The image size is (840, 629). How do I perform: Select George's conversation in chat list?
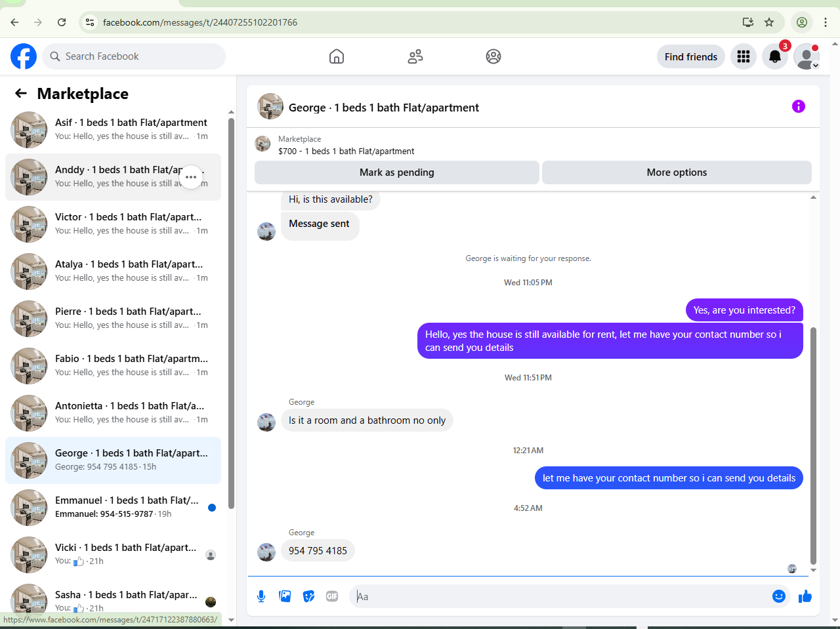pyautogui.click(x=113, y=460)
